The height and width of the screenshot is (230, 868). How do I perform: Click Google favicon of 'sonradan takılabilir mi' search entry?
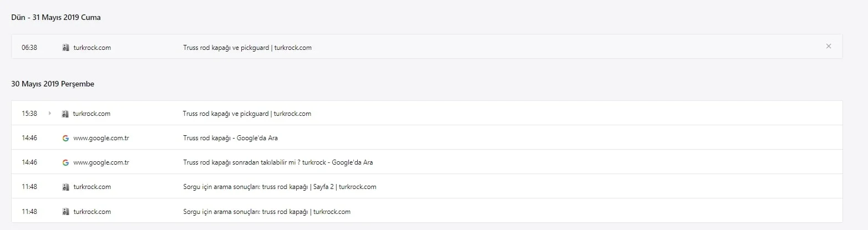pyautogui.click(x=65, y=162)
